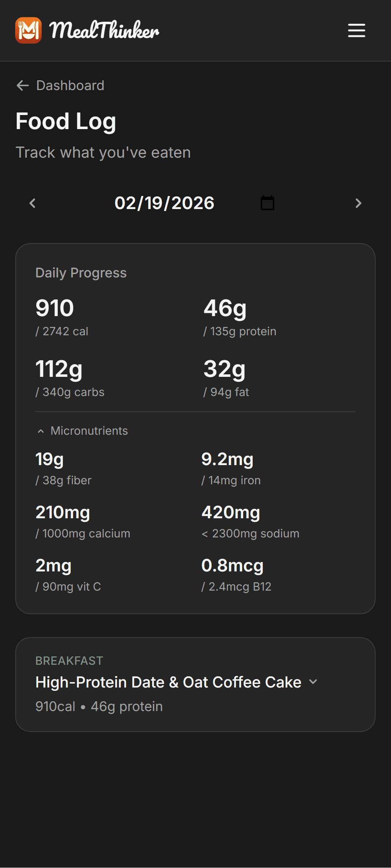Viewport: 391px width, 868px height.
Task: Open the hamburger navigation menu
Action: 356,31
